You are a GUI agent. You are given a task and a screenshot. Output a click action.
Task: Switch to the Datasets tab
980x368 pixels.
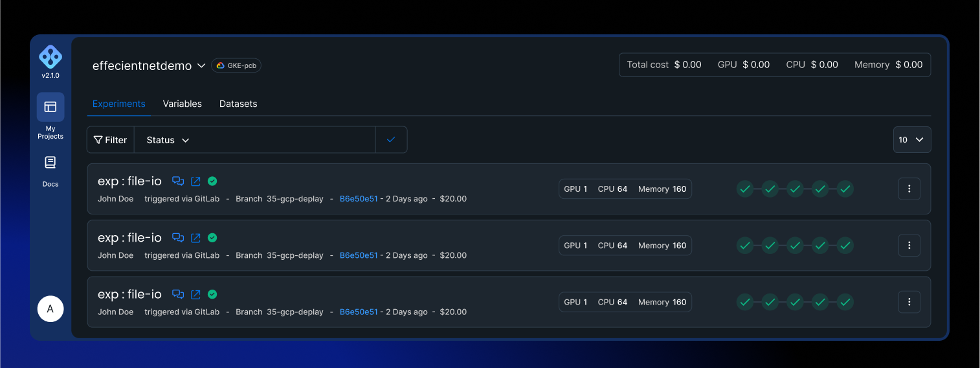pyautogui.click(x=238, y=104)
